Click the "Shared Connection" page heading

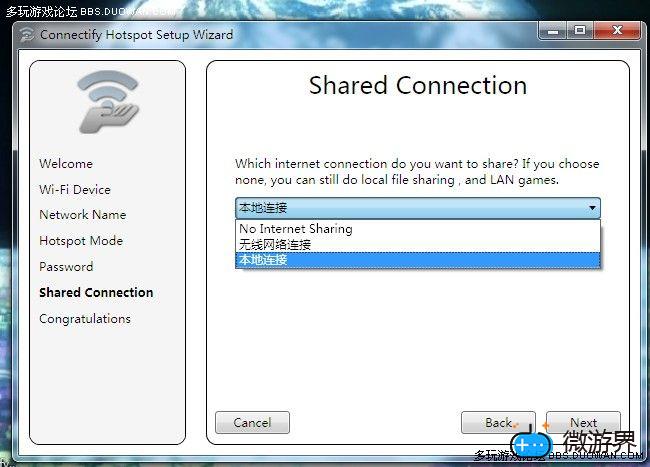(x=418, y=85)
